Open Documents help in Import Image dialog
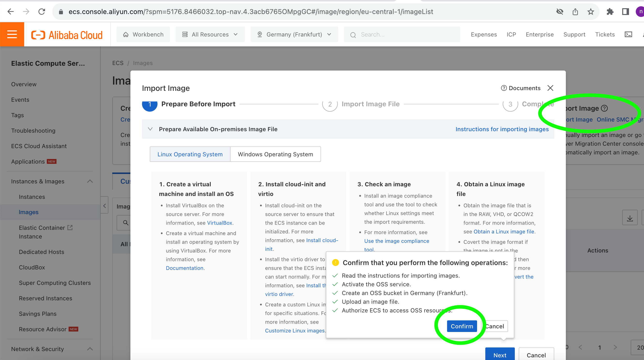The height and width of the screenshot is (360, 644). click(x=521, y=88)
